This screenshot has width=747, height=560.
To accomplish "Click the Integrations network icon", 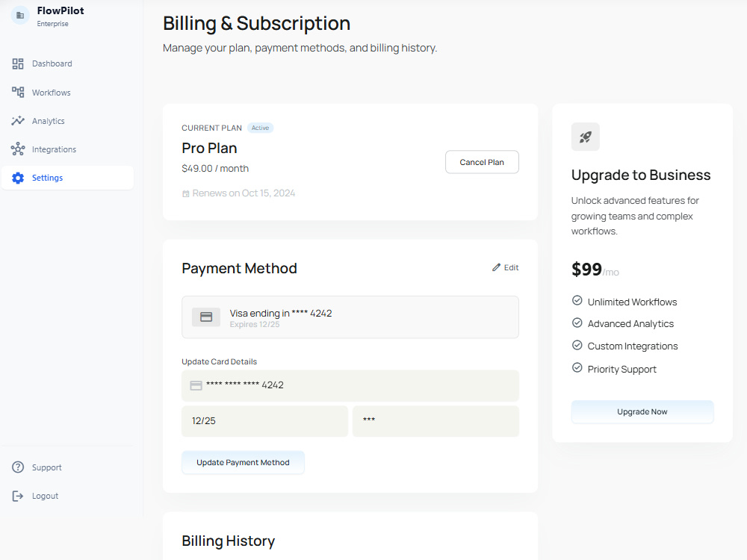I will (18, 149).
